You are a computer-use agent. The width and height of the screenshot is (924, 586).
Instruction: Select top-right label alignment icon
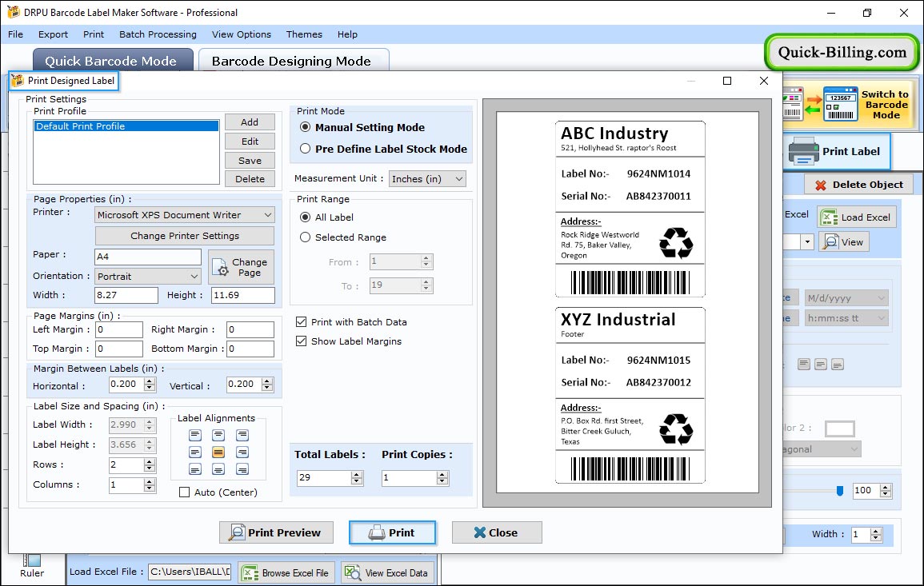(x=242, y=435)
